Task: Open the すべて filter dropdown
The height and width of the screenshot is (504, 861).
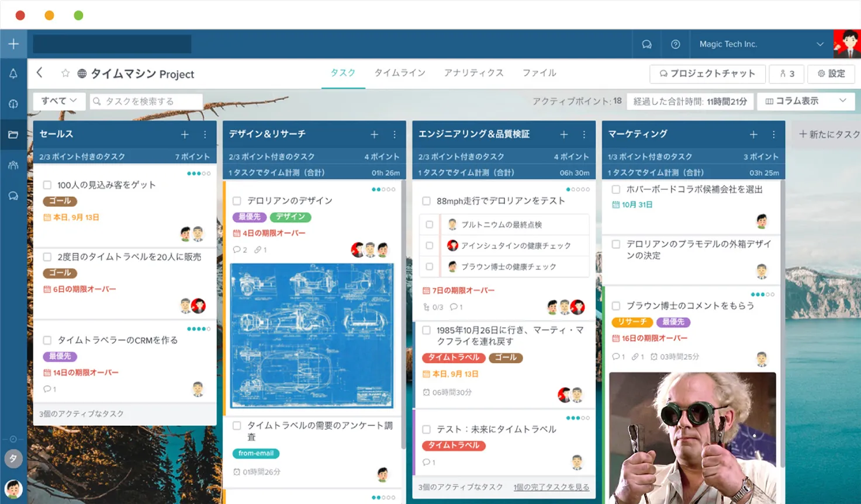Action: pos(59,101)
